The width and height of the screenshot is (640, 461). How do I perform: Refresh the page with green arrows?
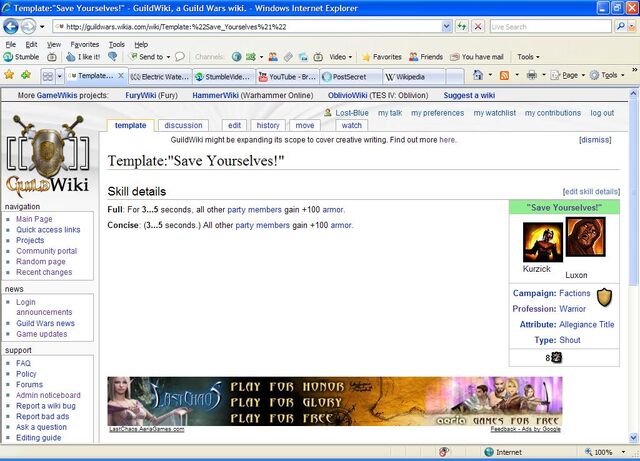tap(462, 27)
